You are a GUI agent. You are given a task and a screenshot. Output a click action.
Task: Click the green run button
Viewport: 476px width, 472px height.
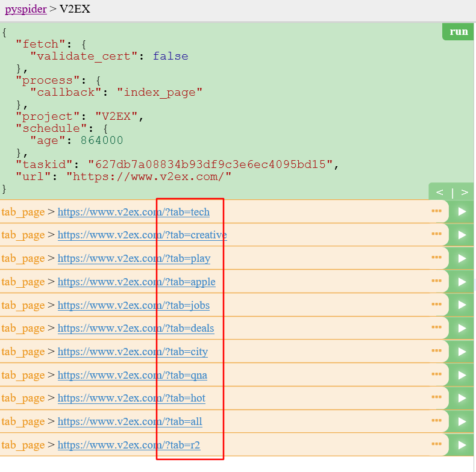(459, 32)
